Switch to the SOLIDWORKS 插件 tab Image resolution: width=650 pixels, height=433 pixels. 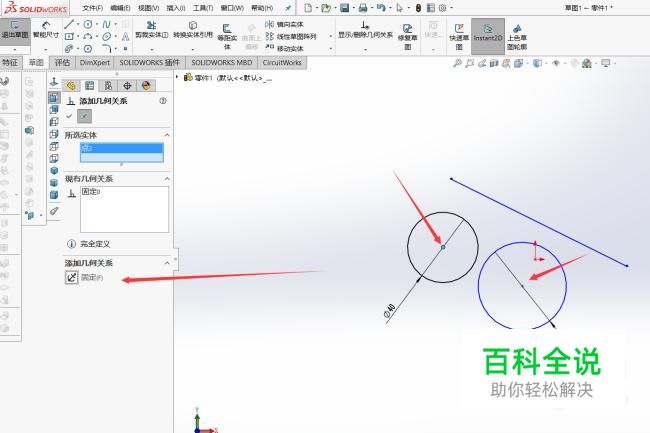click(150, 63)
